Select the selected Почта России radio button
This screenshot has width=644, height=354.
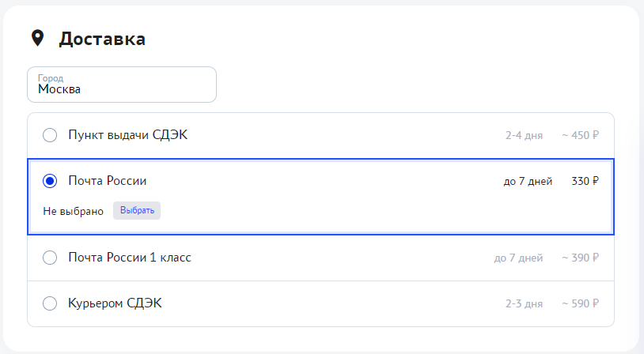pos(50,181)
